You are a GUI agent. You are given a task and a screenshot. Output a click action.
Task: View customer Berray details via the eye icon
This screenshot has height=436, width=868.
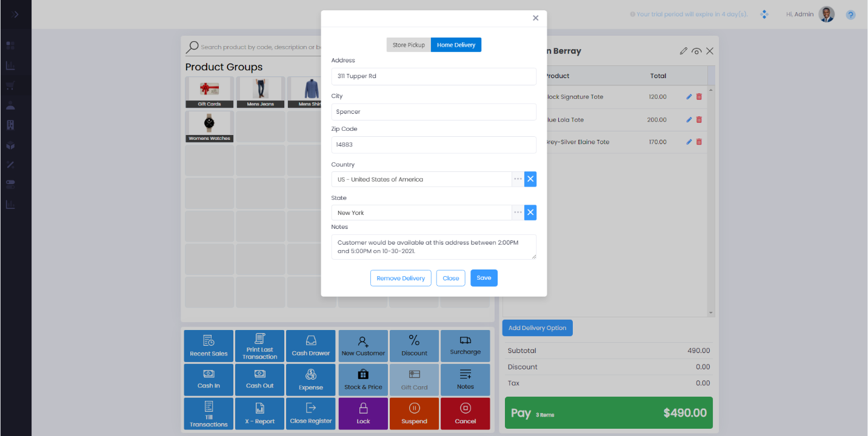697,51
